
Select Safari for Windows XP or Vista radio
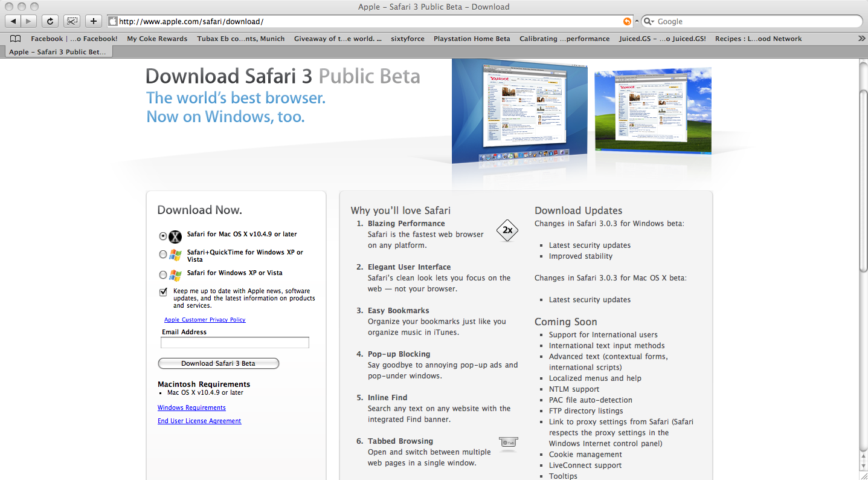pos(163,274)
